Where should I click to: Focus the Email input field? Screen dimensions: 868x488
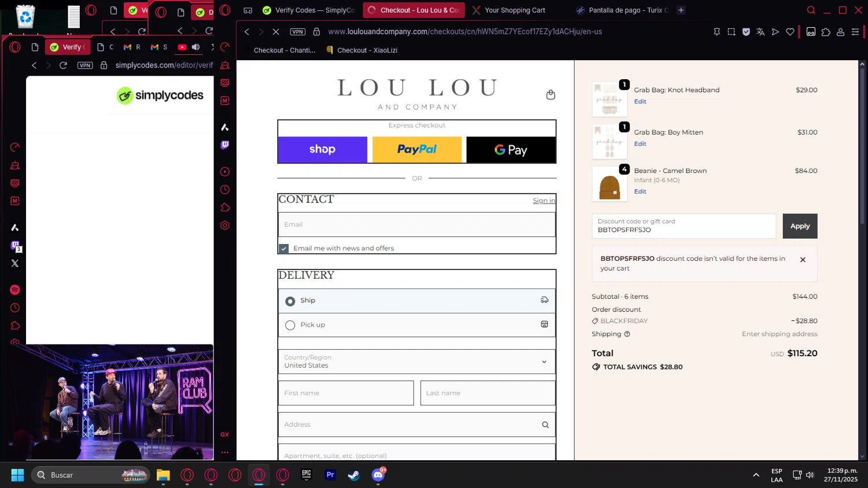coord(417,224)
